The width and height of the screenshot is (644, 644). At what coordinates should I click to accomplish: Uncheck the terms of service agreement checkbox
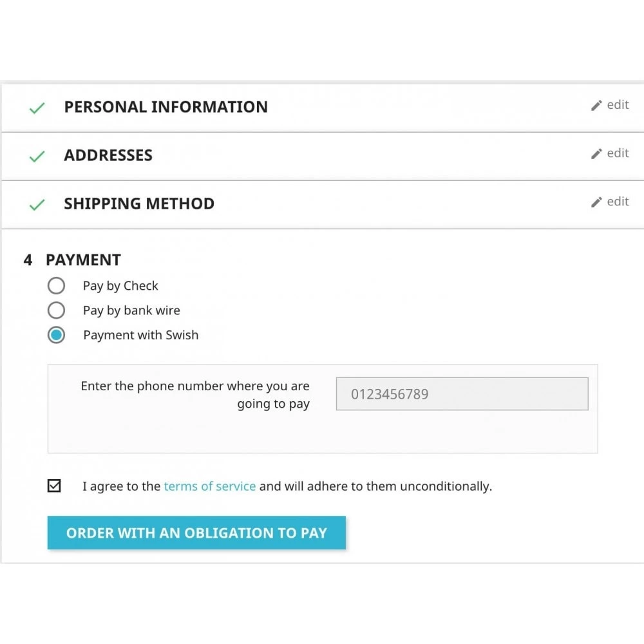pyautogui.click(x=54, y=486)
